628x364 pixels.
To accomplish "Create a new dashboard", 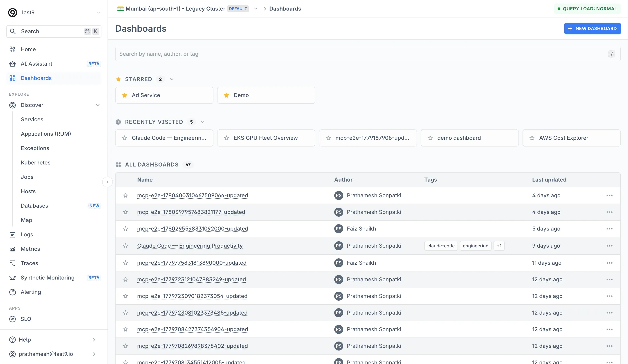I will click(592, 29).
